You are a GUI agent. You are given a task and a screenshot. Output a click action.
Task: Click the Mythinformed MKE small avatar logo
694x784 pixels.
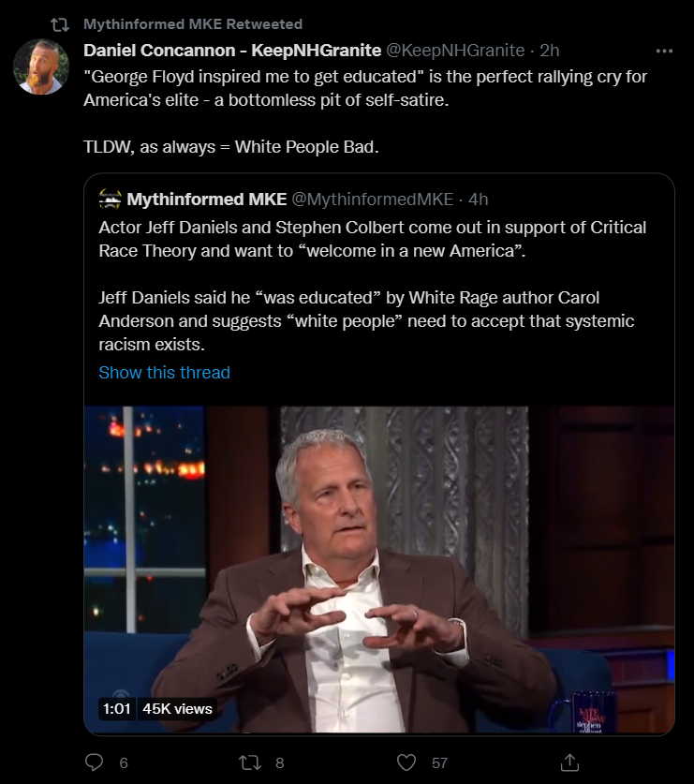pyautogui.click(x=110, y=199)
